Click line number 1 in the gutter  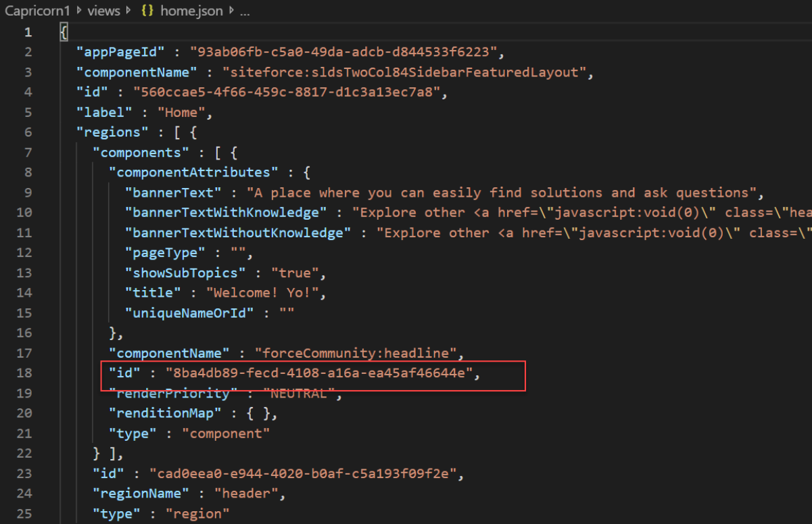point(28,32)
